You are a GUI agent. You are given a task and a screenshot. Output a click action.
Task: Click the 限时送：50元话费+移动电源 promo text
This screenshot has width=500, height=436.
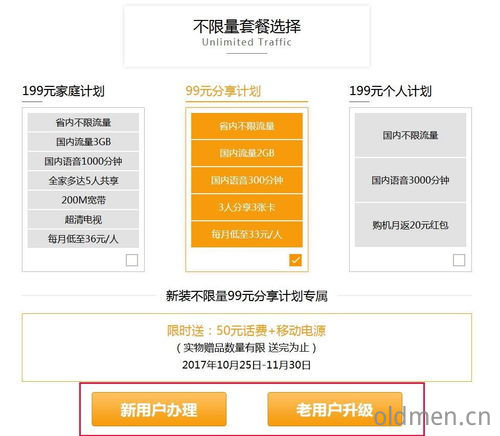[x=246, y=331]
